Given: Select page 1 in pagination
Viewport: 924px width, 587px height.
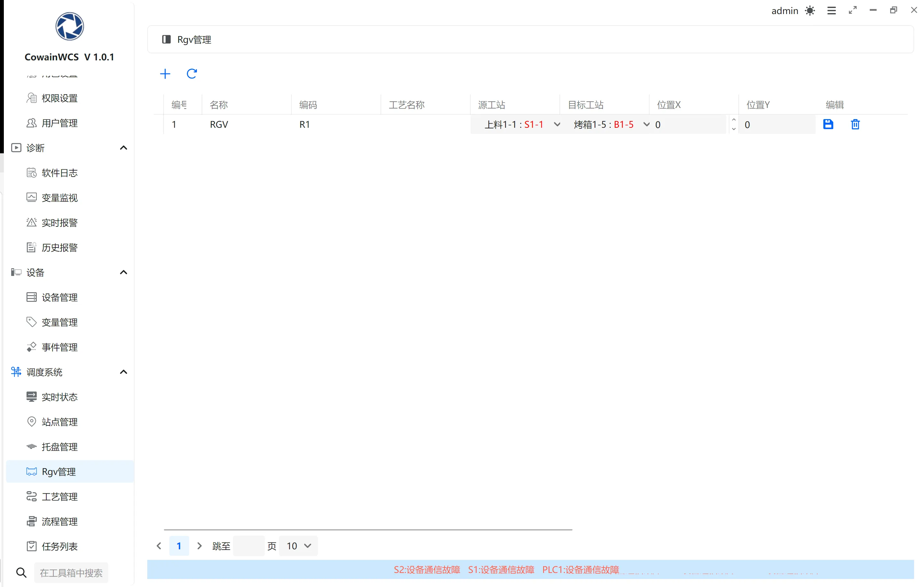Looking at the screenshot, I should [179, 545].
